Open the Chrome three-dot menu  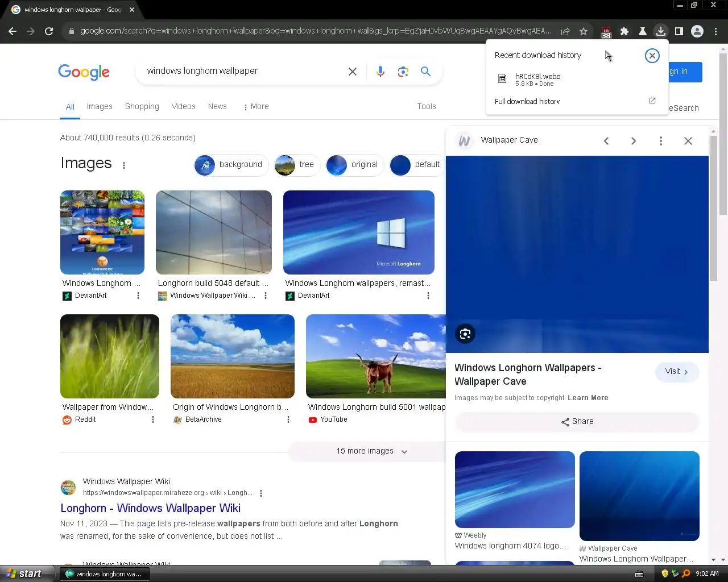click(x=716, y=31)
